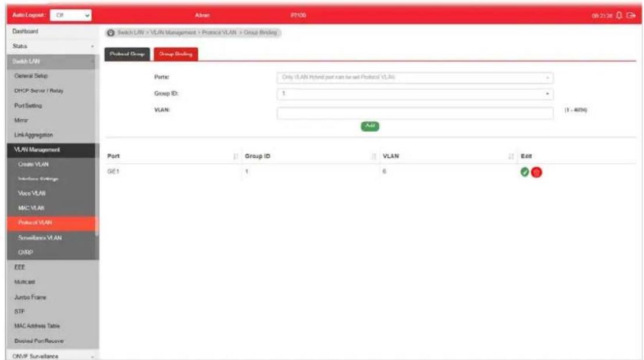Open the Auto Logout dropdown
Viewport: 644px width, 360px height.
click(70, 15)
